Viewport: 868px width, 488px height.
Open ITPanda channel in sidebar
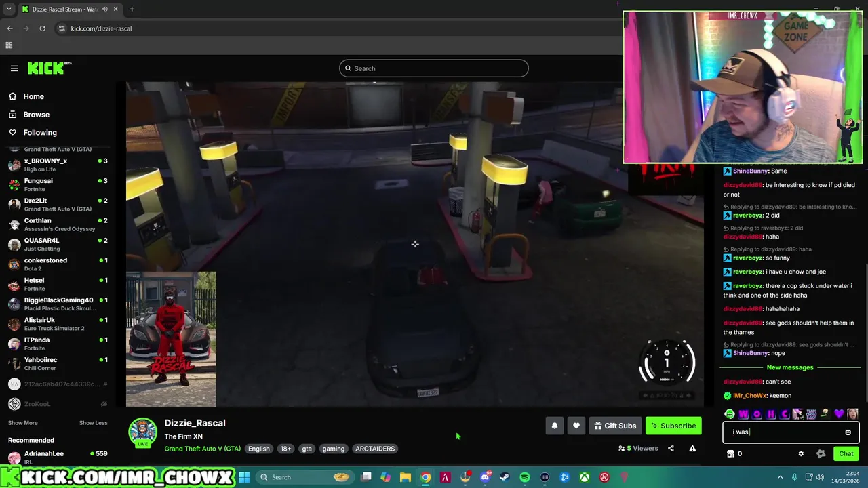(58, 344)
